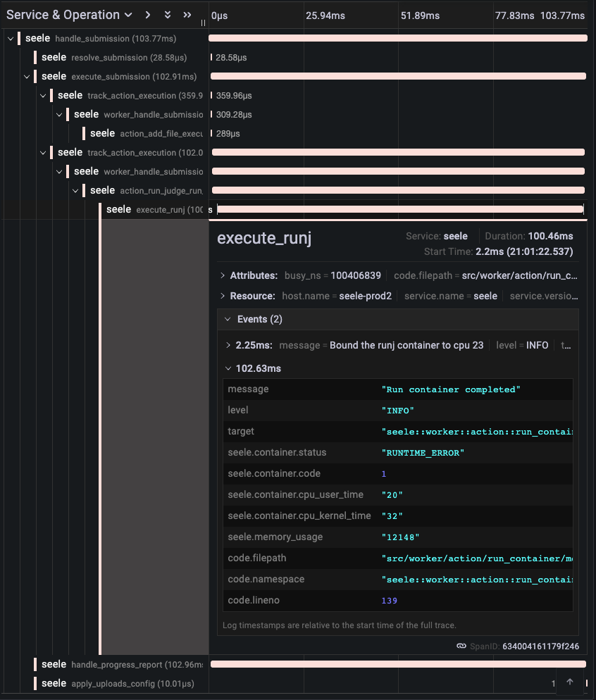Click SpanID 634004161179f246
Viewport: 596px width, 700px height.
click(540, 646)
